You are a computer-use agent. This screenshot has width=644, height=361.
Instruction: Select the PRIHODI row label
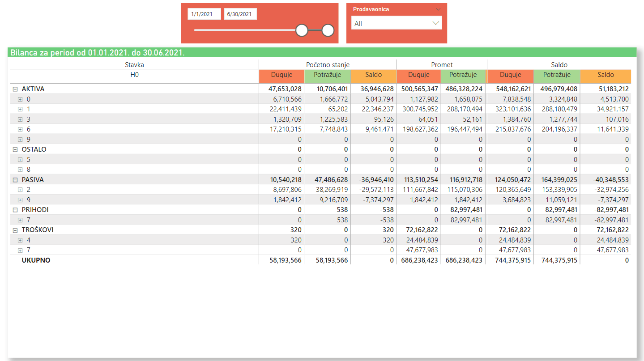tap(35, 210)
